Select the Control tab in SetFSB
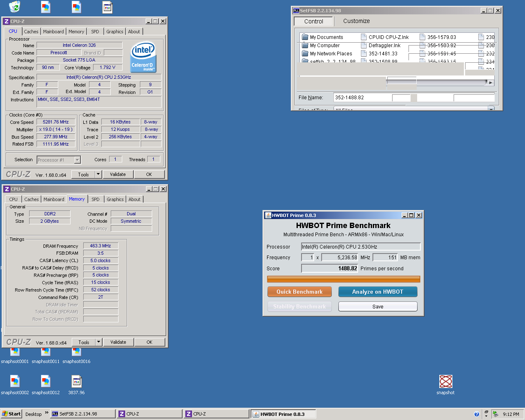This screenshot has width=525, height=420. coord(314,21)
